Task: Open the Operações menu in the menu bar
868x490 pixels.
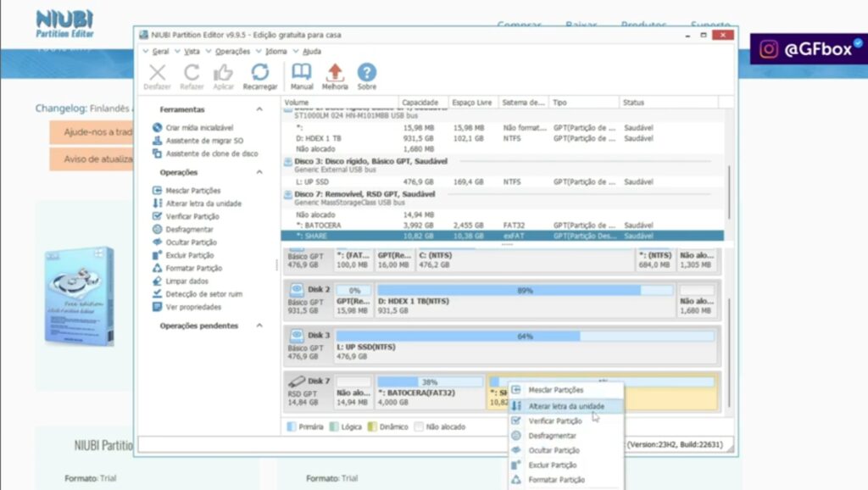Action: 232,52
